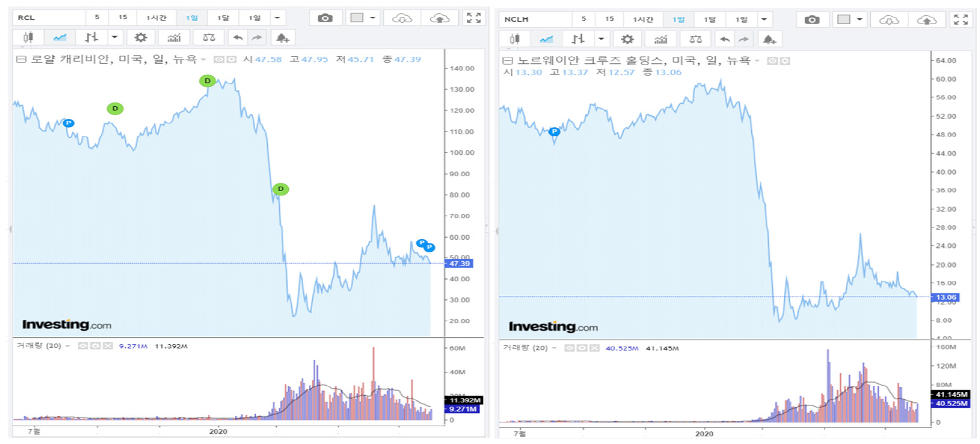Hide the volume indicator on RCL chart
Viewport: 980px width, 444px height.
[x=82, y=346]
